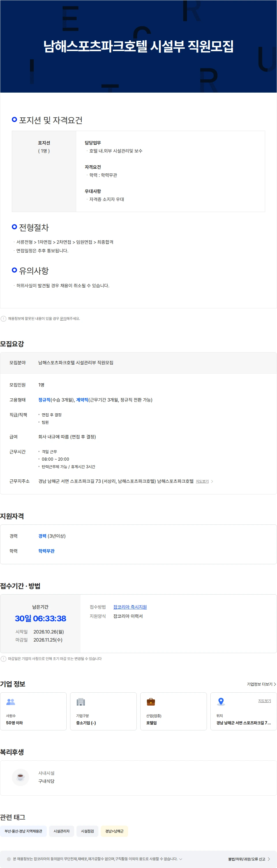
Task: Click 불법/허위/과장/오류 신고 link
Action: tap(247, 859)
